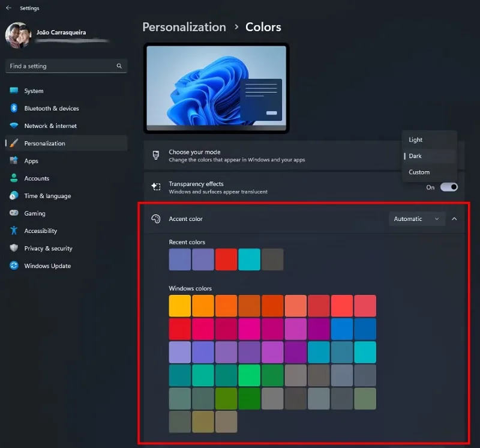Pick the red recent color swatch

[x=226, y=259]
